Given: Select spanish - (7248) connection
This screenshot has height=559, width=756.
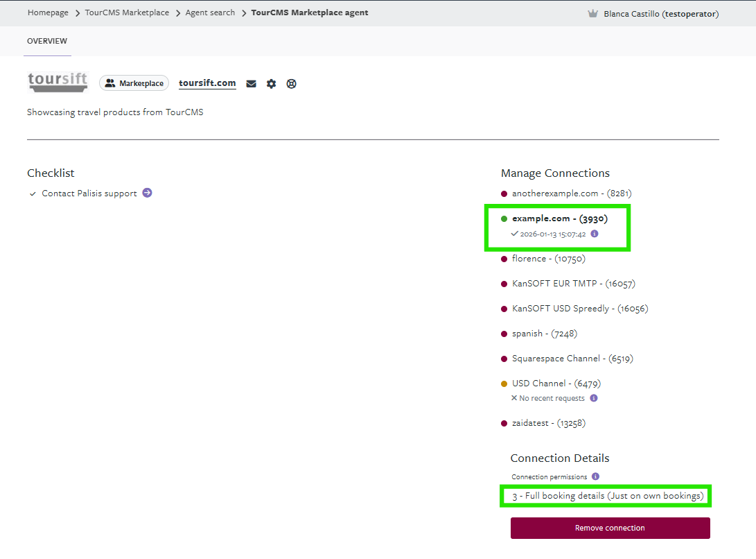Looking at the screenshot, I should click(x=545, y=334).
